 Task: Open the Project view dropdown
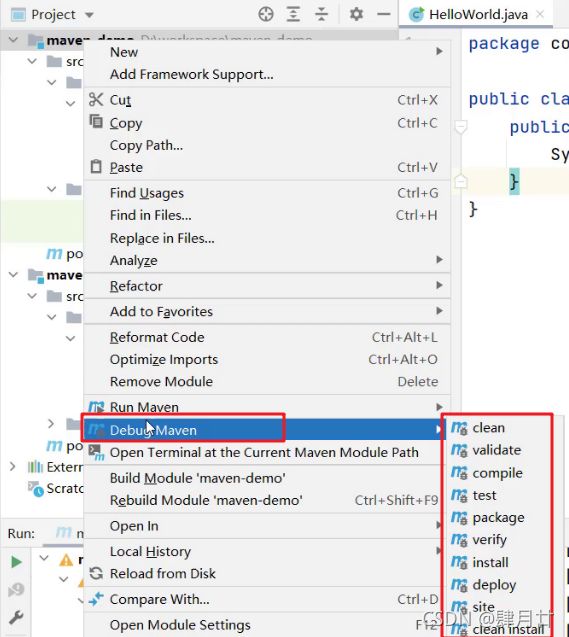click(x=89, y=15)
